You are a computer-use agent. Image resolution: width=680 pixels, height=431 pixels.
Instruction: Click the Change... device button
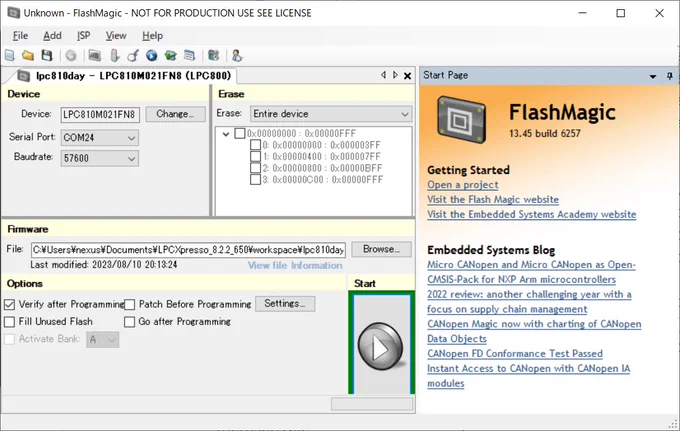click(x=175, y=114)
